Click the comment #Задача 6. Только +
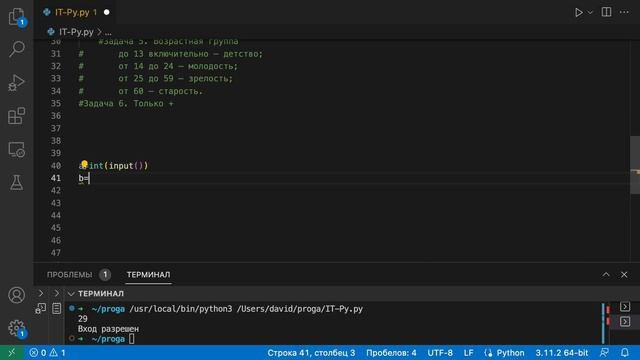 tap(126, 103)
